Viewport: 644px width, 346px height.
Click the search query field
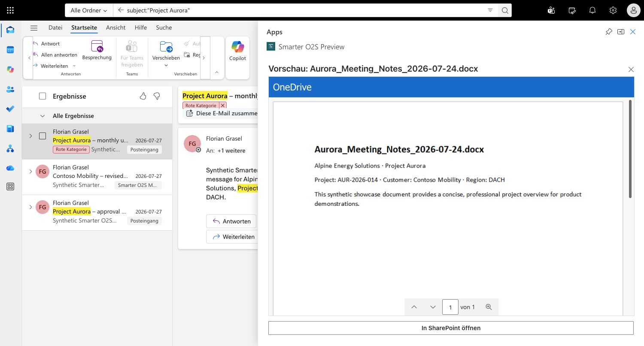(304, 10)
